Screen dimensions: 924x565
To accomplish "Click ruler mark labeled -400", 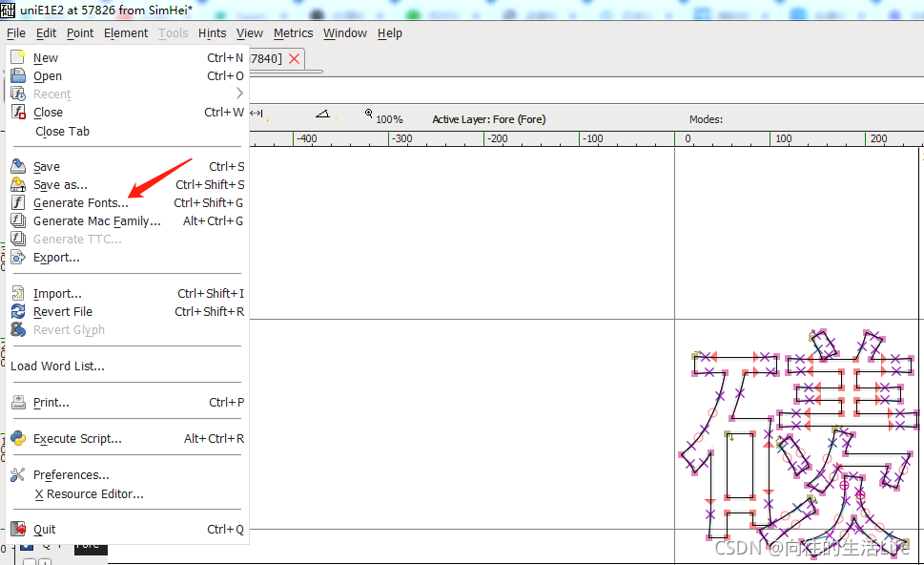I will (306, 138).
